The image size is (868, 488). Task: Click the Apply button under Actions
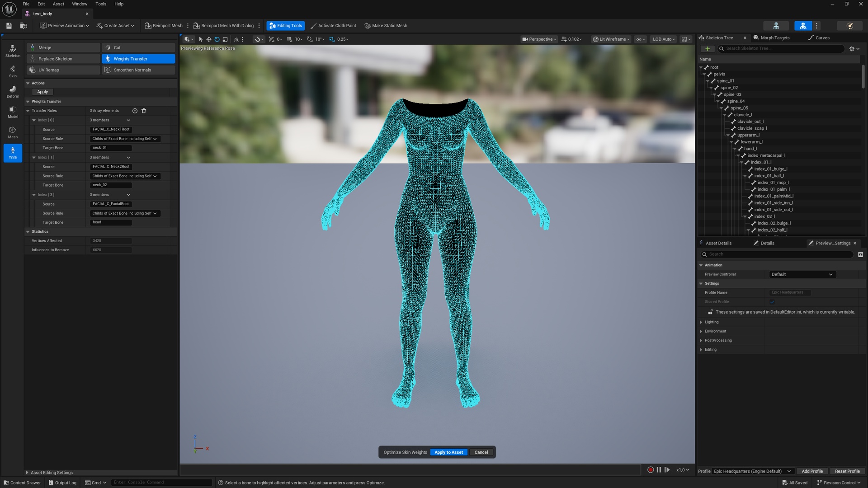click(x=42, y=92)
